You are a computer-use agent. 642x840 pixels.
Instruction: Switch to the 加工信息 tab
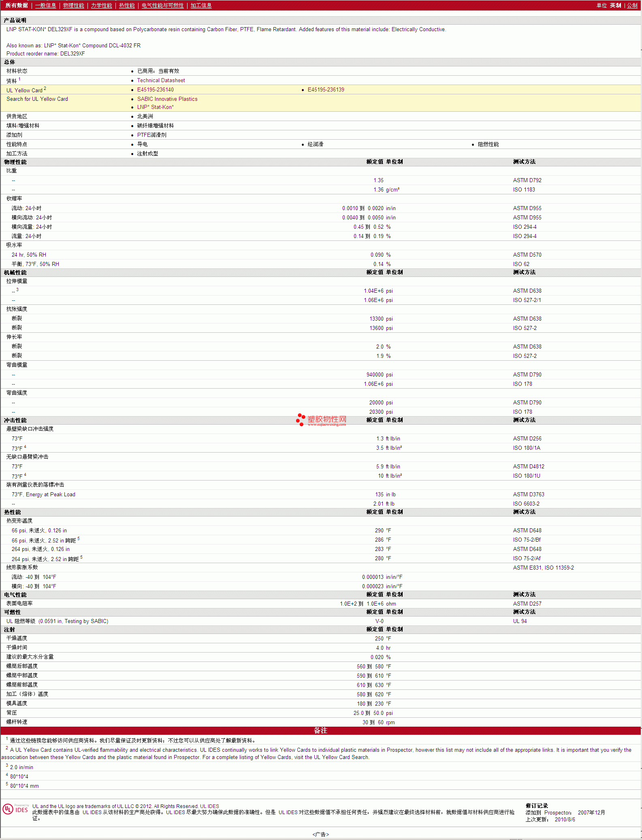click(201, 5)
